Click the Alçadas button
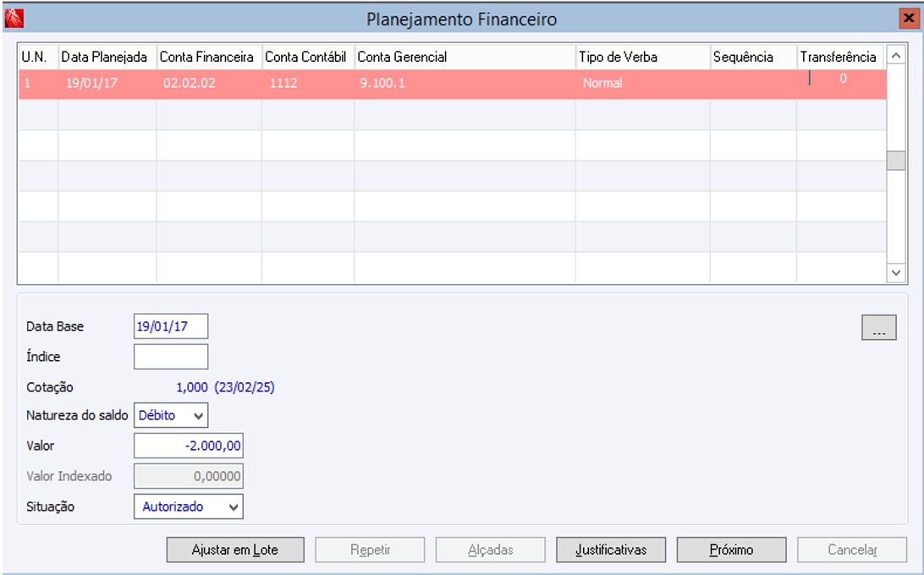 pyautogui.click(x=490, y=550)
